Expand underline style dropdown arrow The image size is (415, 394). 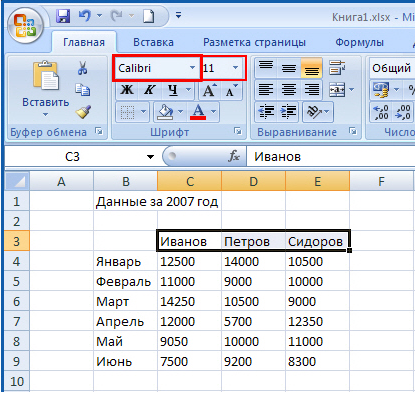(188, 90)
